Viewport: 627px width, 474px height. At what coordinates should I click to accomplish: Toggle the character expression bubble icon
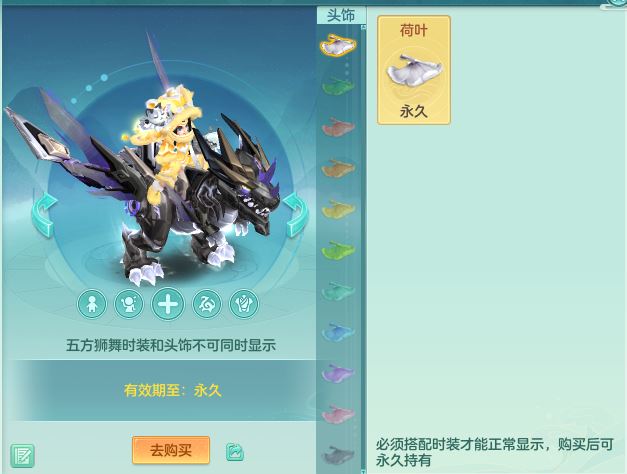(x=128, y=304)
